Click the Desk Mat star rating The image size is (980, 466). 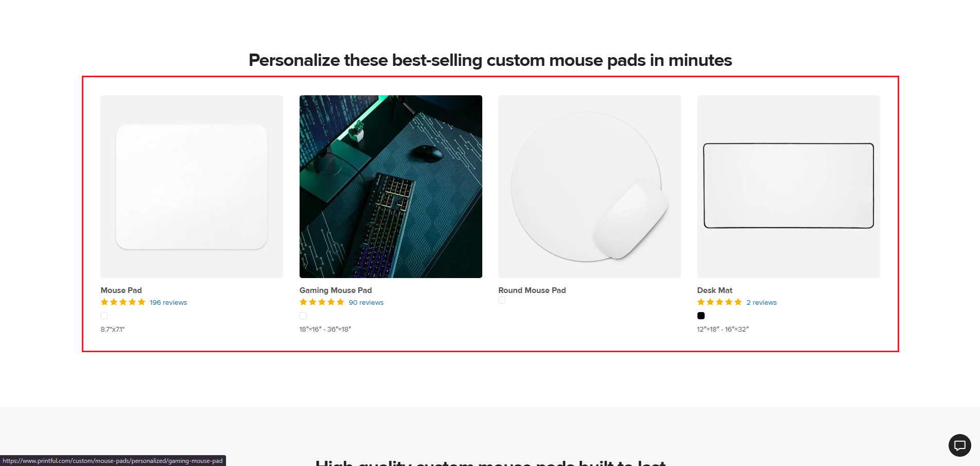719,302
